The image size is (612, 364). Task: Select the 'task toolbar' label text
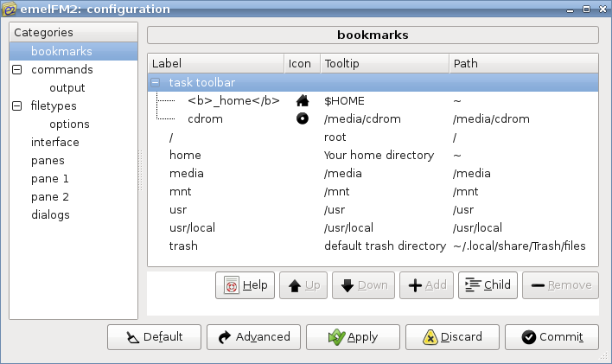tap(201, 82)
